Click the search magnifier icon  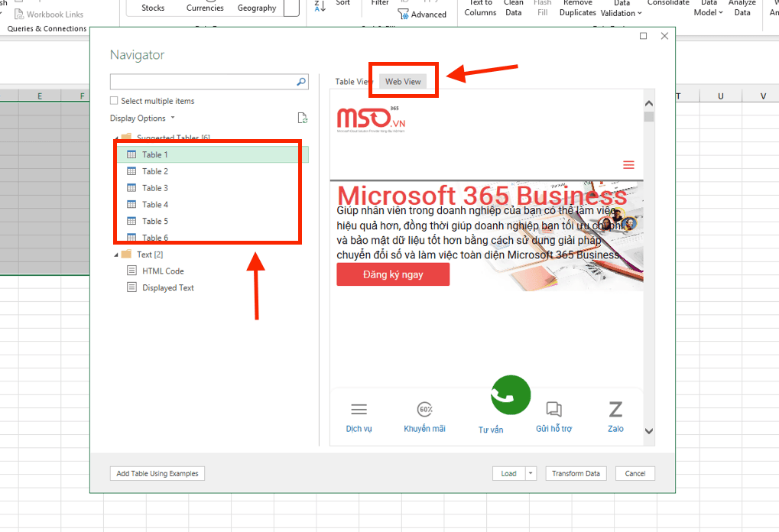coord(301,82)
